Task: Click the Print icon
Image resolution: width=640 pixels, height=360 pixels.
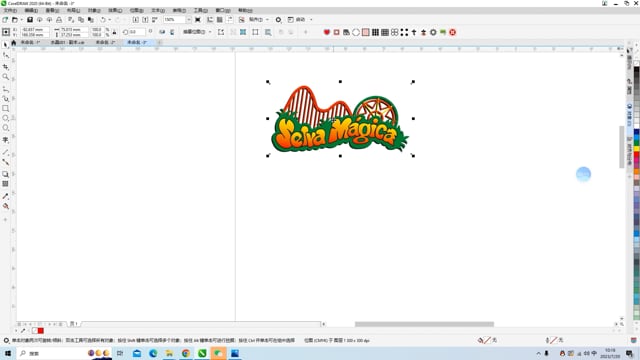Action: point(59,20)
